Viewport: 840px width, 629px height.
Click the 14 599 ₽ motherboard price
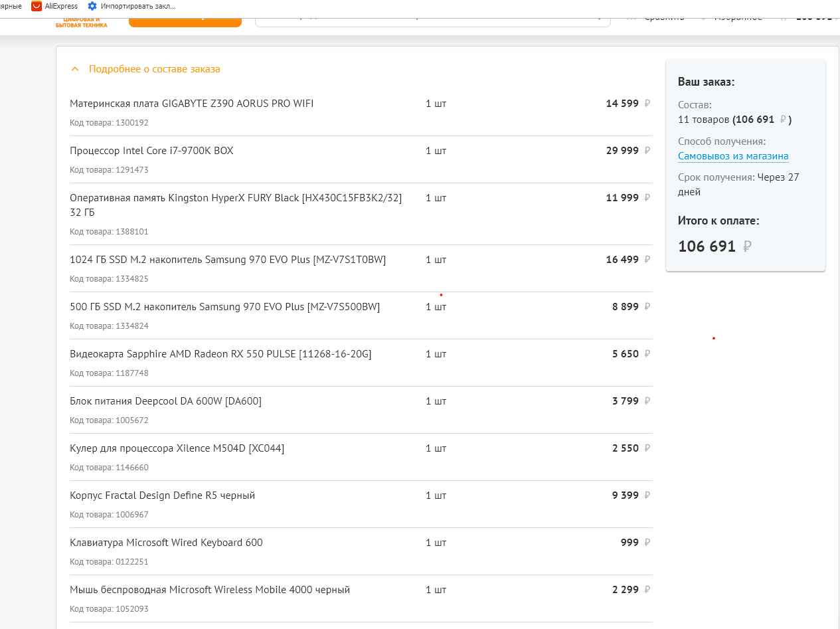[628, 104]
